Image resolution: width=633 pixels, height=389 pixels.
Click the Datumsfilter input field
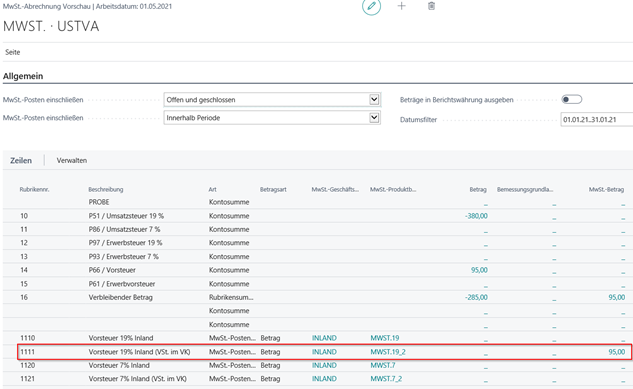click(597, 119)
